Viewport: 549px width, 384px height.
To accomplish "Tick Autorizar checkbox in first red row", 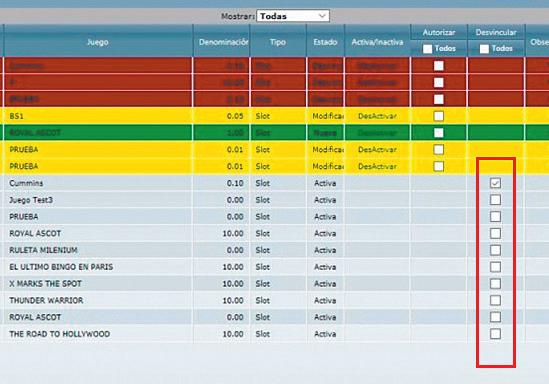I will [x=438, y=66].
